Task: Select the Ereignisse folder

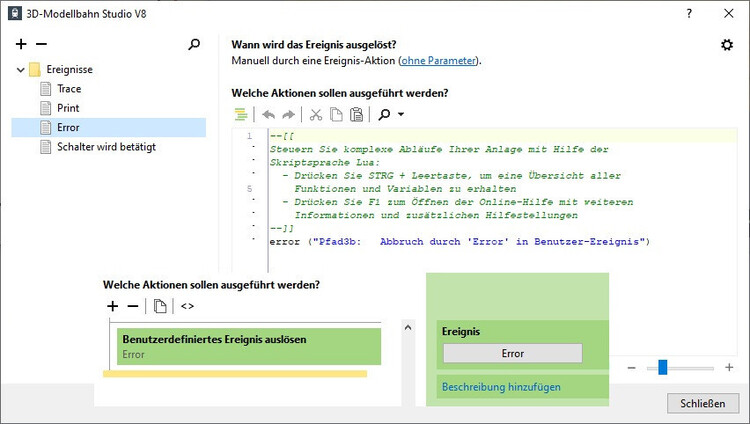Action: point(69,69)
